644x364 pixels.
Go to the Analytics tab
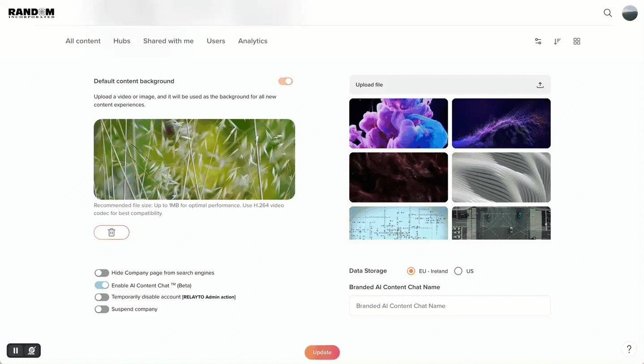coord(253,41)
